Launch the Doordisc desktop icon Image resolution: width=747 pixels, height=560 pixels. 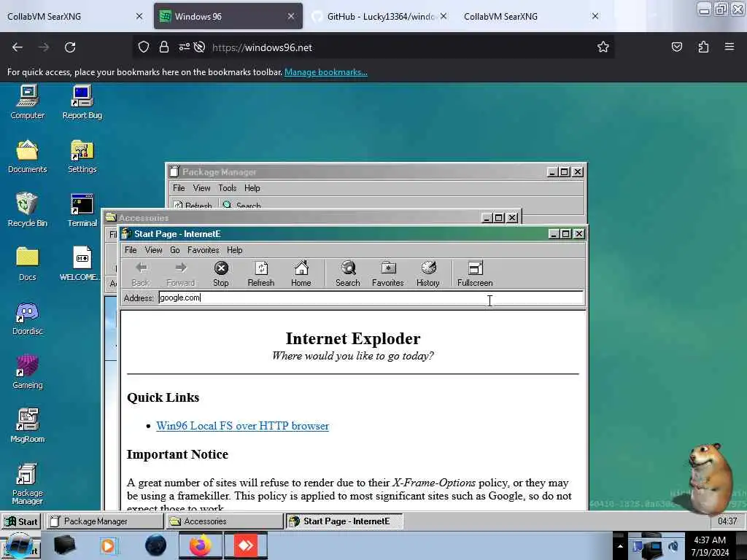[x=27, y=318]
